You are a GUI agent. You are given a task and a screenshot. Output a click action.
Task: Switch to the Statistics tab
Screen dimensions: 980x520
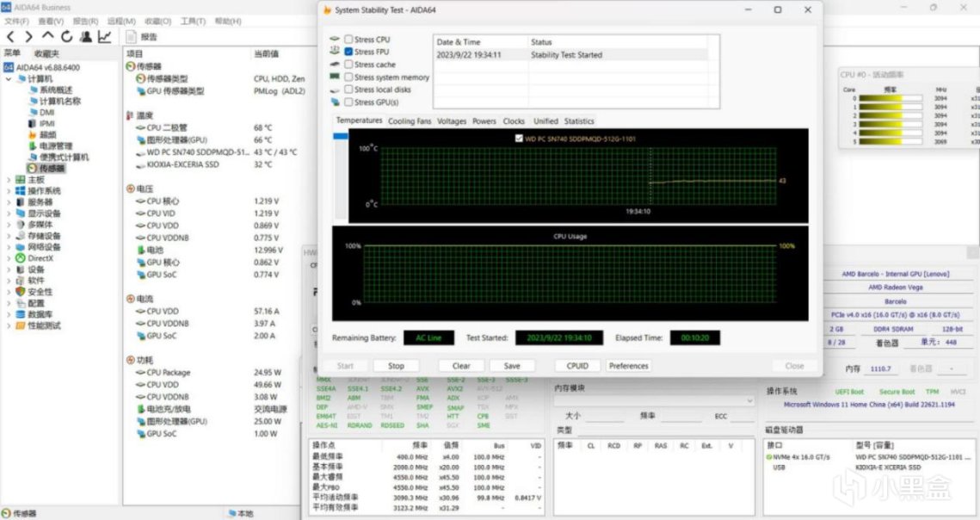tap(579, 121)
